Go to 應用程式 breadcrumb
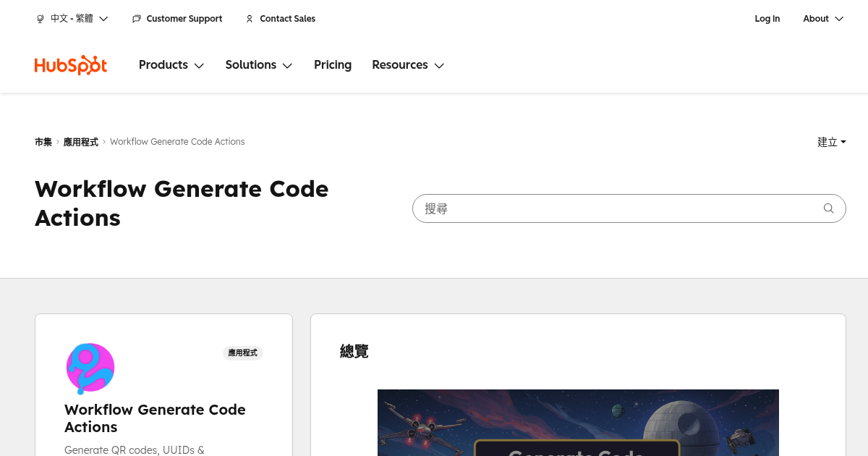The height and width of the screenshot is (456, 868). pos(81,142)
